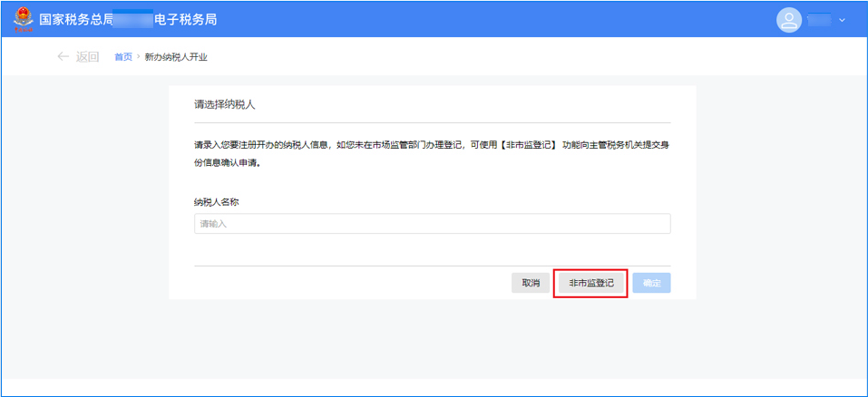
Task: Focus the 纳税人名称 input field
Action: pos(432,224)
